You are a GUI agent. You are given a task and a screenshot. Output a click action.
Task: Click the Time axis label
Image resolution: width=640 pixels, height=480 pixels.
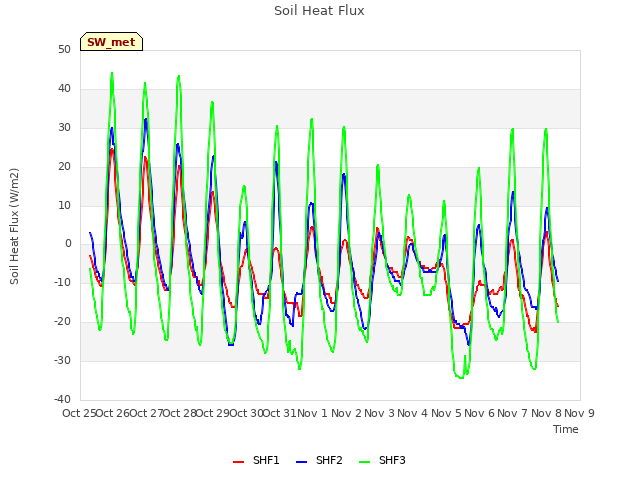(x=566, y=429)
